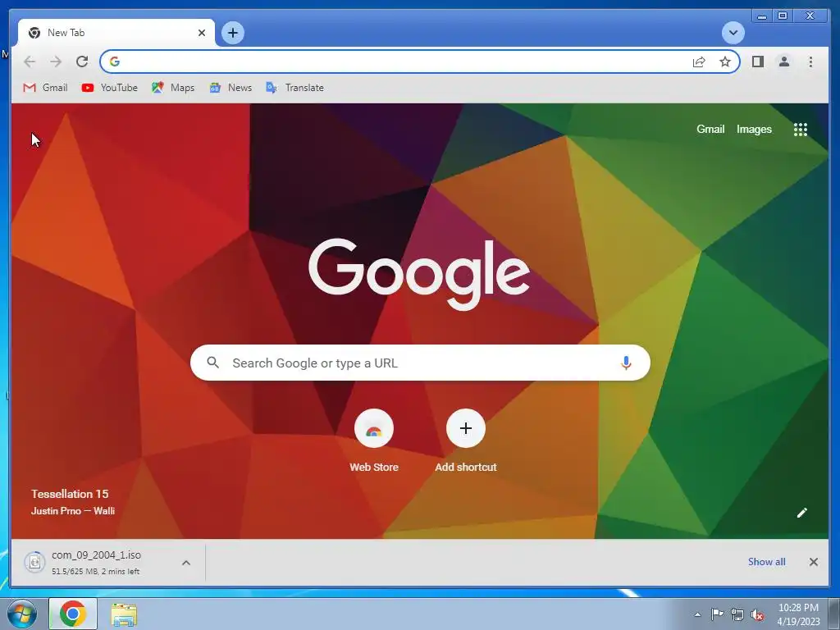The image size is (840, 630).
Task: Click the network tray icon
Action: (x=737, y=614)
